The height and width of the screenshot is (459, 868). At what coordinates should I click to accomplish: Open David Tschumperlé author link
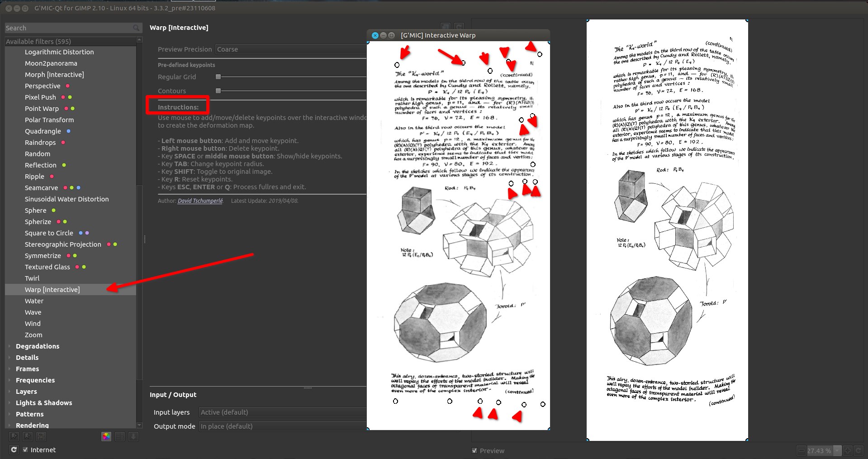200,201
